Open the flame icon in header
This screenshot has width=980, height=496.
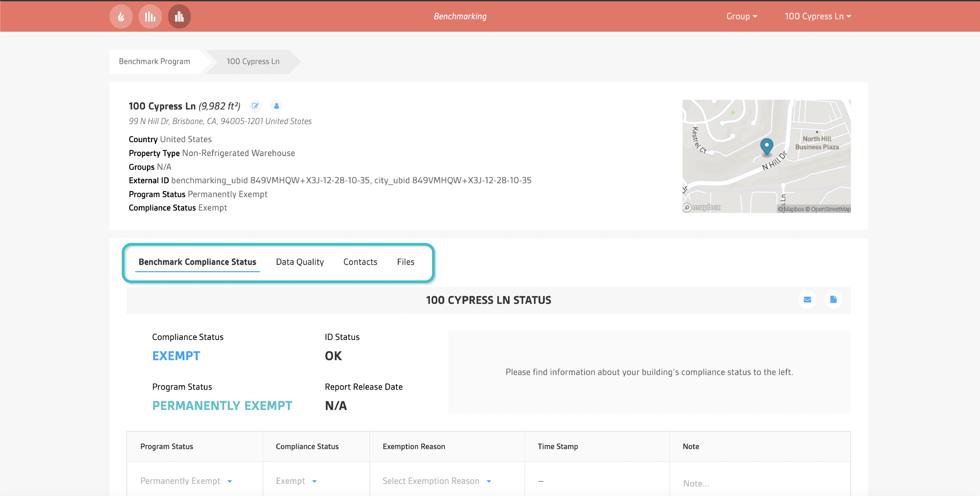pyautogui.click(x=121, y=16)
